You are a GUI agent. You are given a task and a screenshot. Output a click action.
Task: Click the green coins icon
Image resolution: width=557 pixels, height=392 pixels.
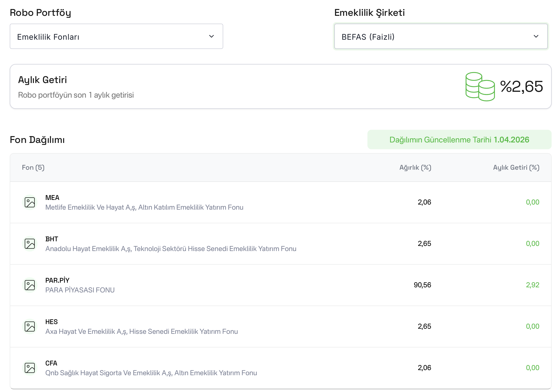(480, 87)
